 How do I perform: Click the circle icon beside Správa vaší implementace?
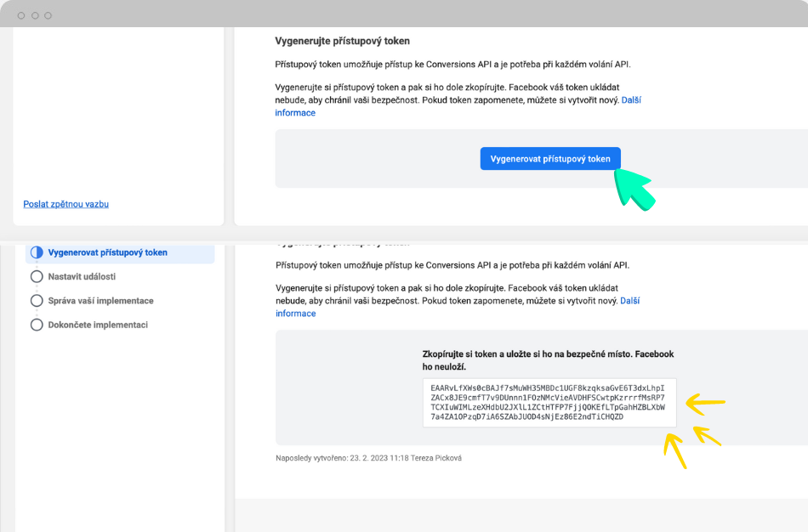pos(37,301)
